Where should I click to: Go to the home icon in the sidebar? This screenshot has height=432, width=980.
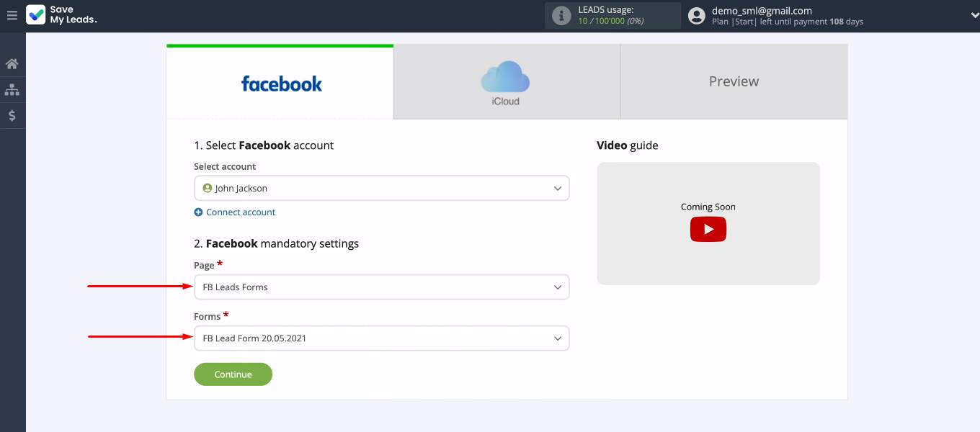click(x=12, y=64)
